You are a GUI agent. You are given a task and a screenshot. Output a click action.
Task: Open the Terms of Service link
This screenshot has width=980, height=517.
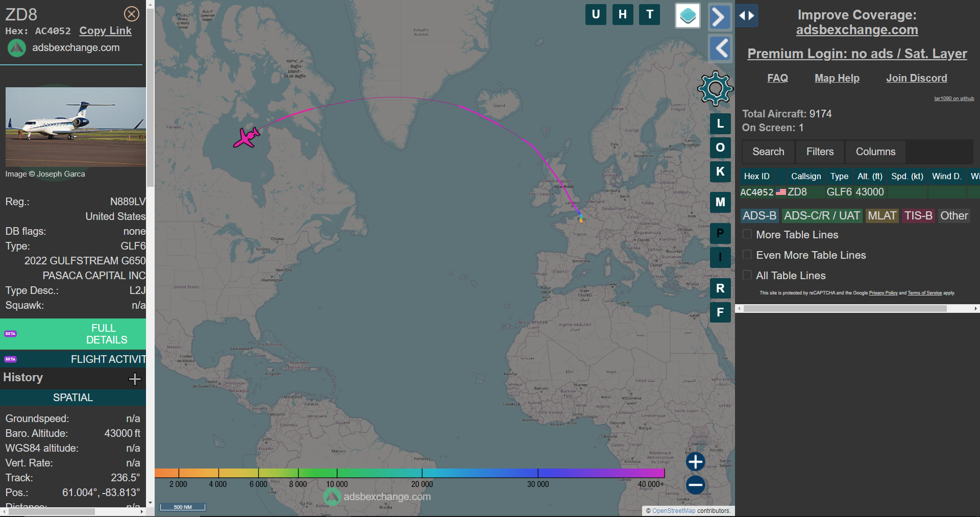coord(924,293)
